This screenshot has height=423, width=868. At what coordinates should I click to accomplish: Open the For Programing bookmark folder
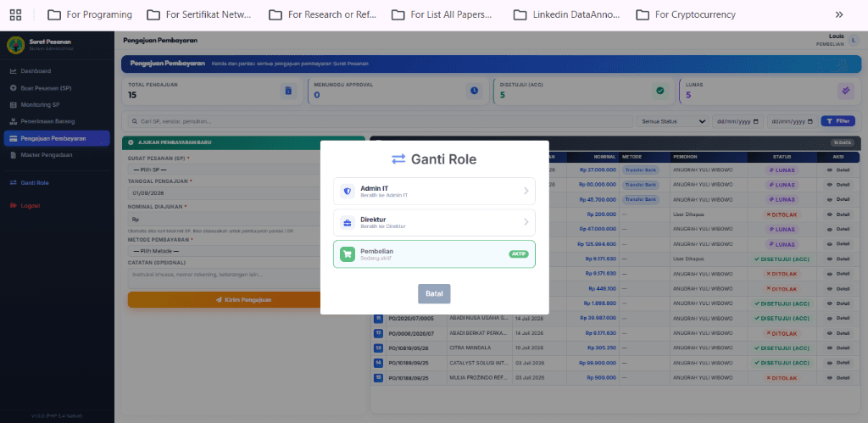tap(90, 15)
